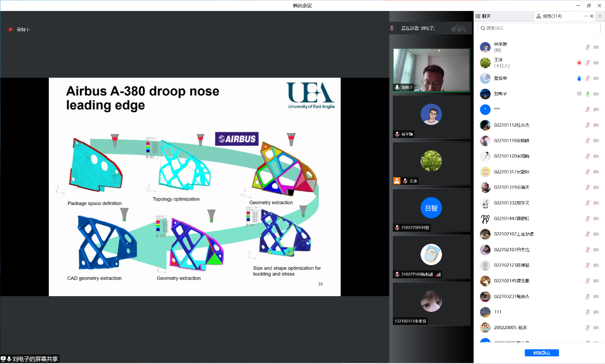605x364 pixels.
Task: Click the 搜索成员 search input field
Action: tap(540, 28)
